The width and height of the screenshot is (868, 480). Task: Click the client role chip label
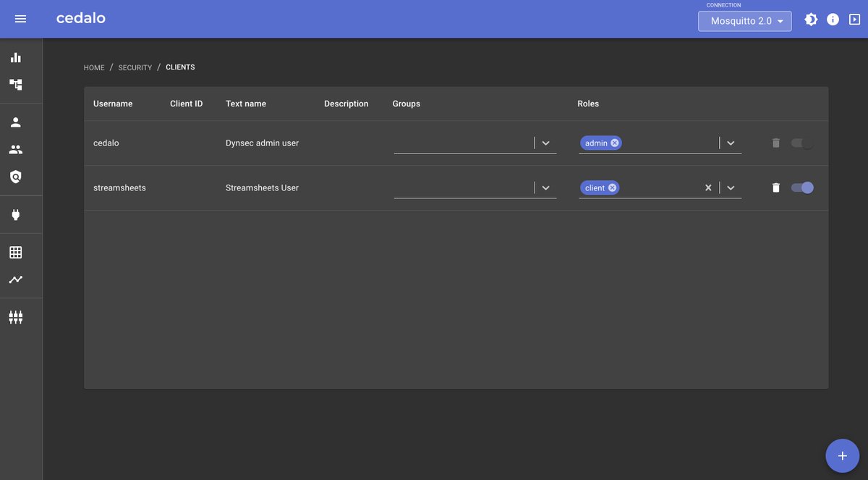[x=595, y=188]
